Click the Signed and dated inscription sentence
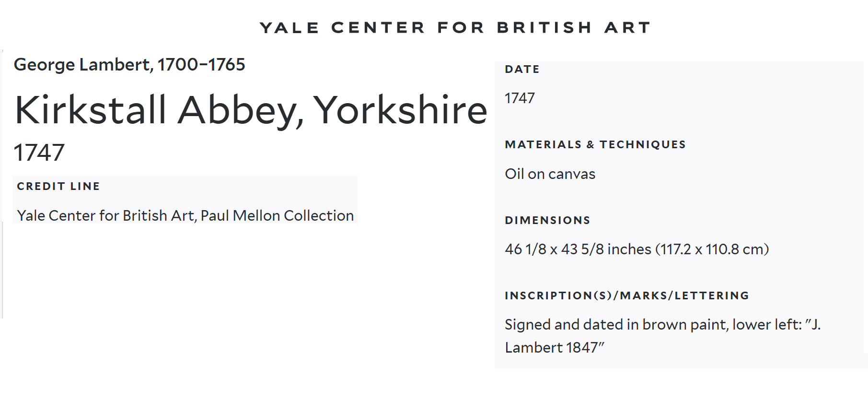 652,325
